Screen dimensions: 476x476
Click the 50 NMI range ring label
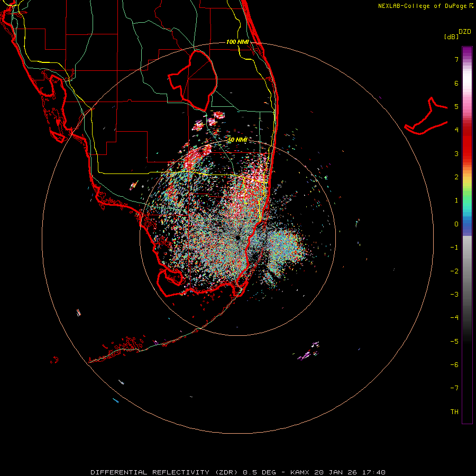(237, 140)
